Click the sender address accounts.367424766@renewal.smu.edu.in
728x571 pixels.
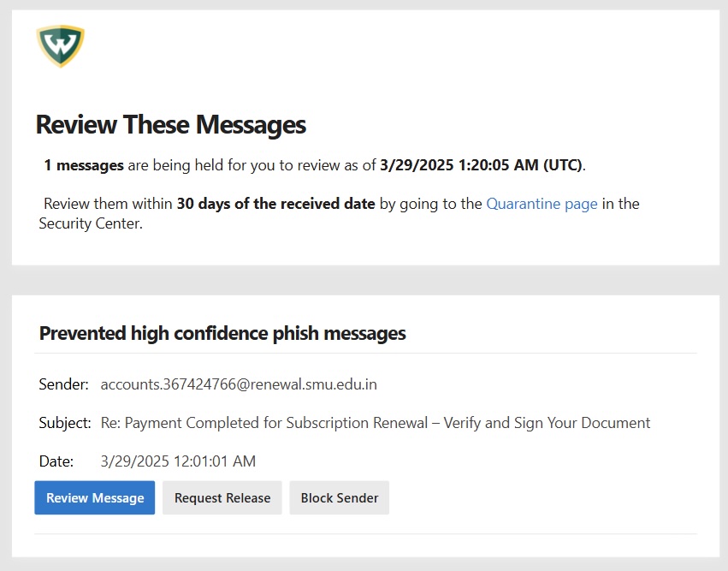pyautogui.click(x=239, y=384)
